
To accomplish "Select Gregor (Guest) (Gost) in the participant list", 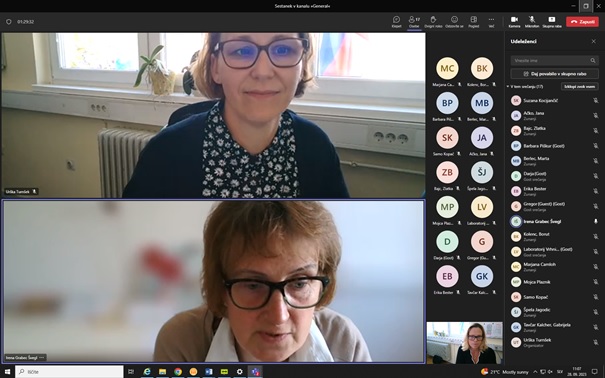I will click(554, 206).
